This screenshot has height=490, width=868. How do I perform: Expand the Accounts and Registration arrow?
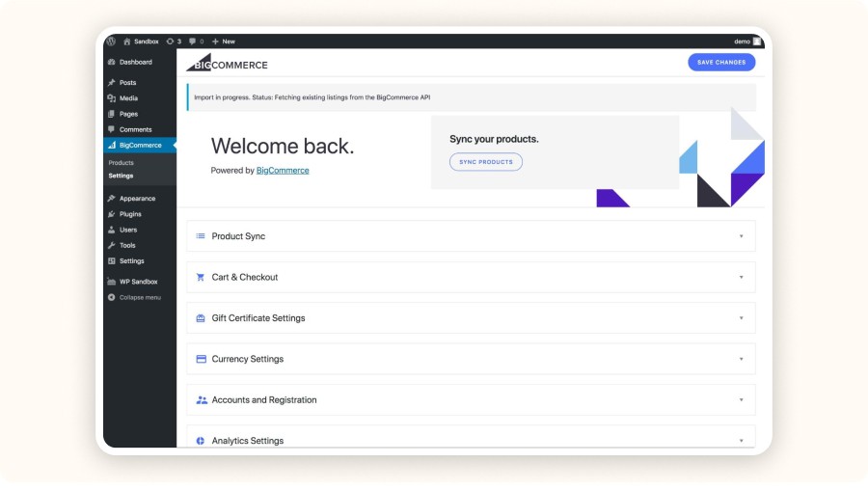click(x=742, y=399)
